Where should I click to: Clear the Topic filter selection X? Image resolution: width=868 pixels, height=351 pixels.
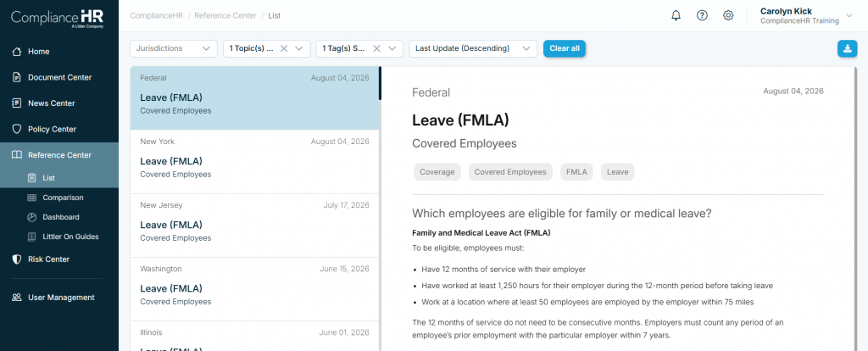[284, 48]
